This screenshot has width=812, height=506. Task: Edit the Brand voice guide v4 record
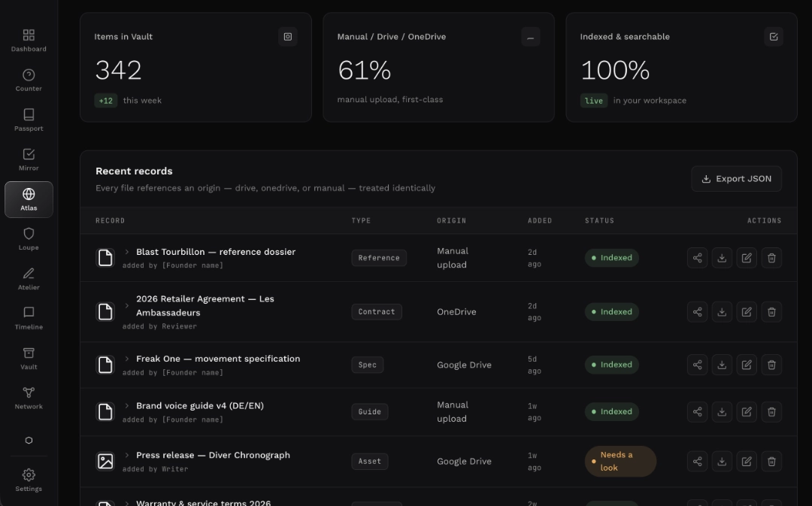coord(747,412)
